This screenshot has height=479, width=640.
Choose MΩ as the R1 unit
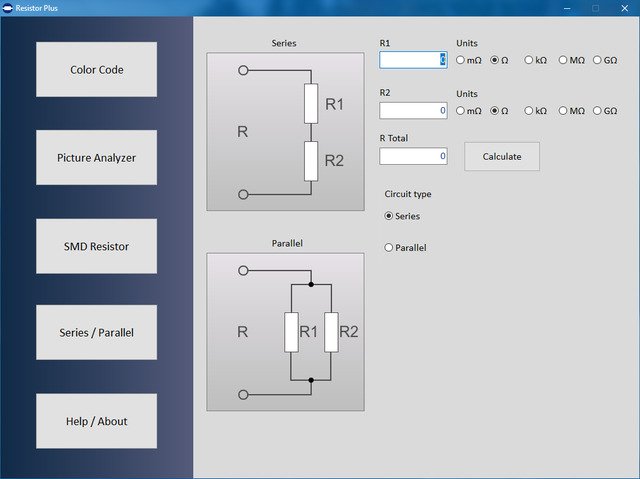563,60
